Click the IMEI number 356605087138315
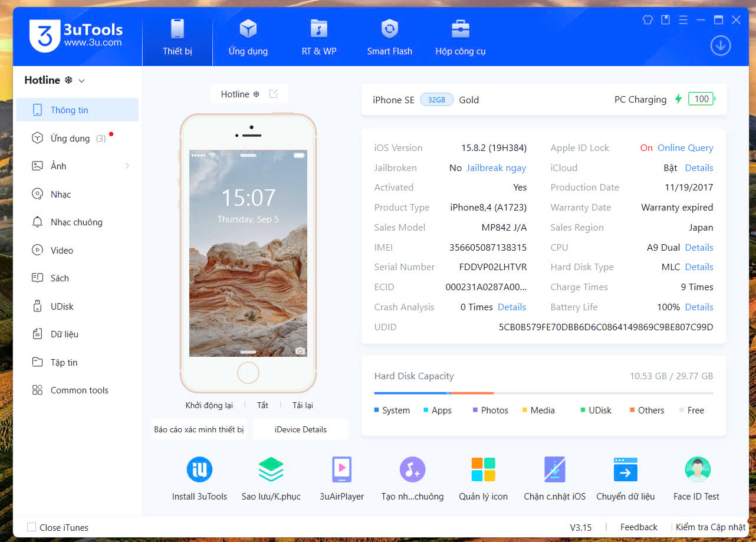This screenshot has width=756, height=542. click(x=488, y=247)
